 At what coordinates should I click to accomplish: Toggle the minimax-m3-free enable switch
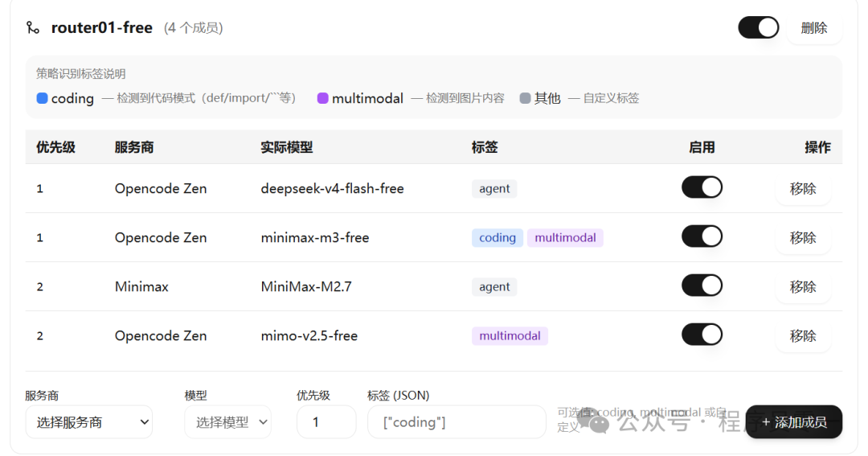pos(702,236)
